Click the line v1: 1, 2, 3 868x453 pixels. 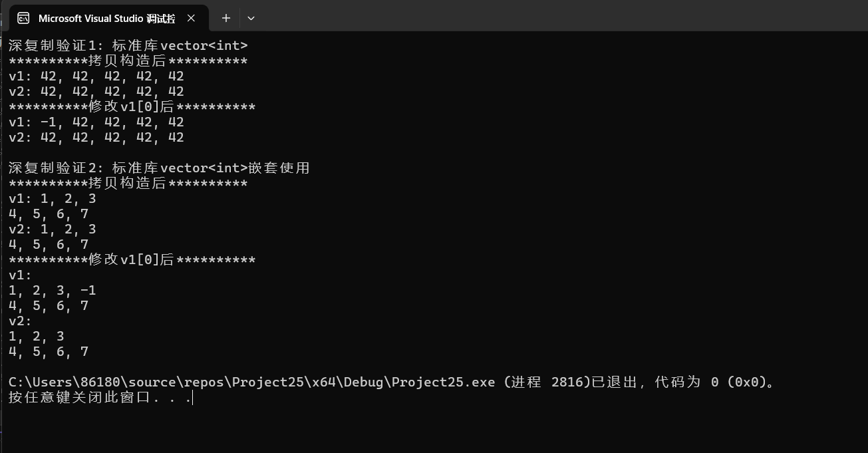coord(53,199)
